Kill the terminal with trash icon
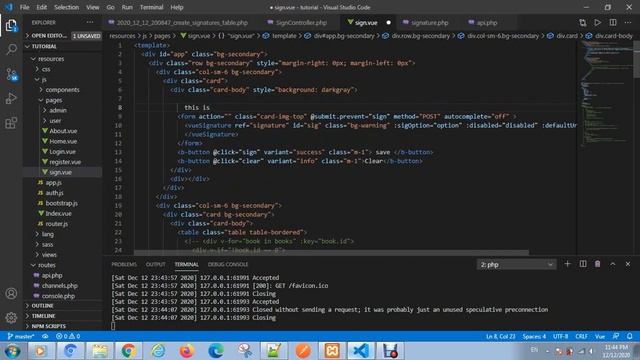The width and height of the screenshot is (640, 360). (x=598, y=264)
